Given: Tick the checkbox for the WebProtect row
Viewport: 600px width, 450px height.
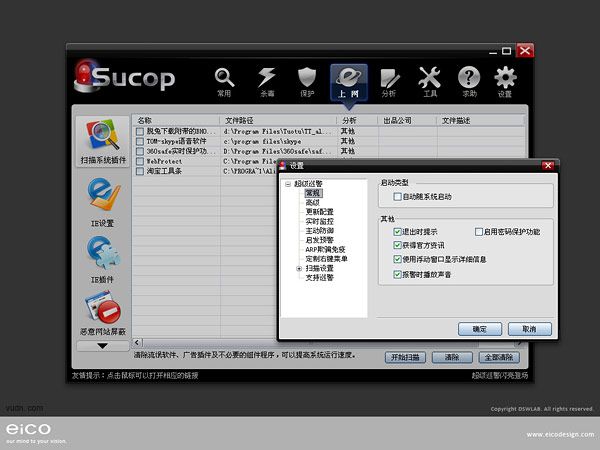Looking at the screenshot, I should pos(141,161).
